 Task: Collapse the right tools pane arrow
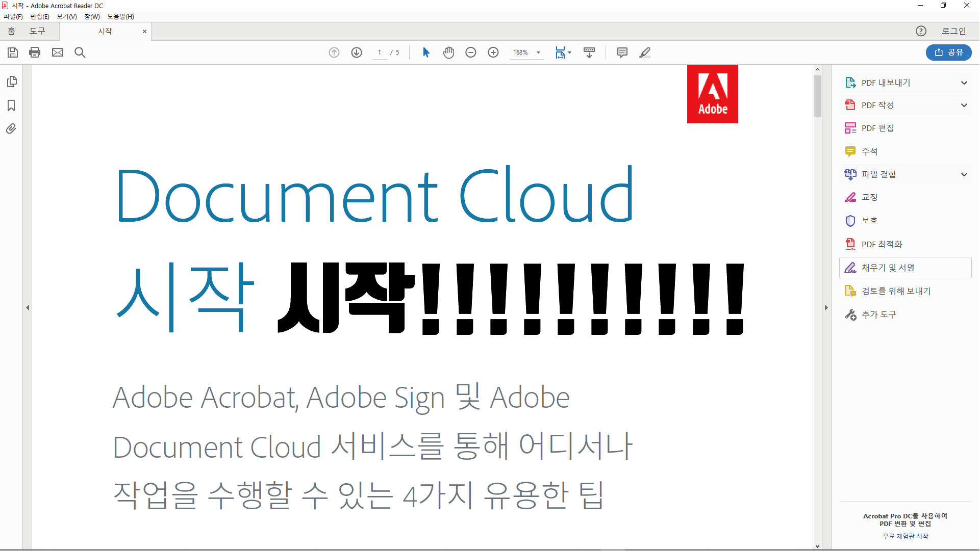(x=826, y=308)
